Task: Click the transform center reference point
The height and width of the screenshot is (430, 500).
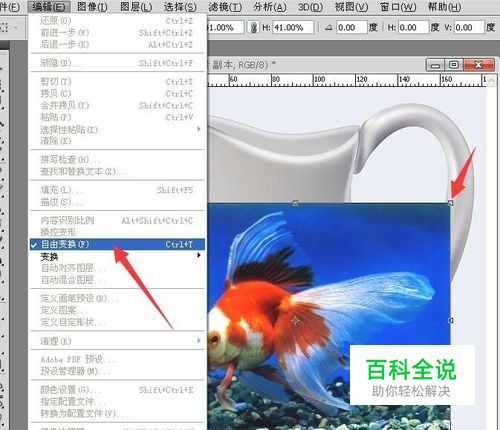Action: pos(295,321)
